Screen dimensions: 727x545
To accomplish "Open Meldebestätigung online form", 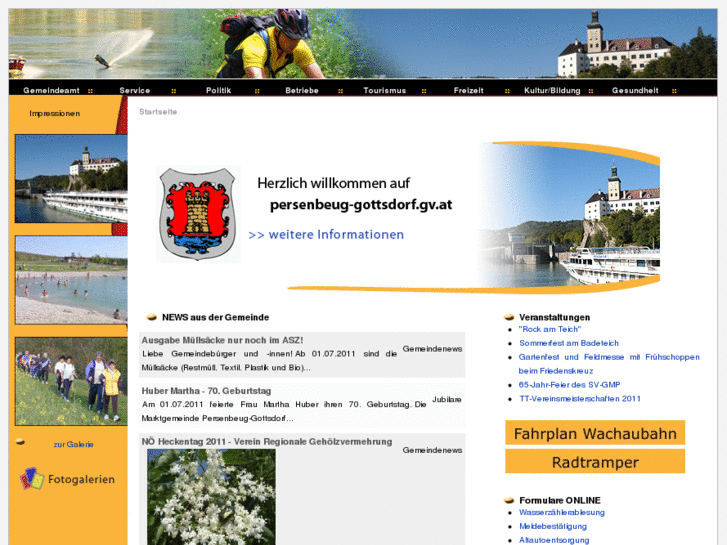I will pos(553,526).
